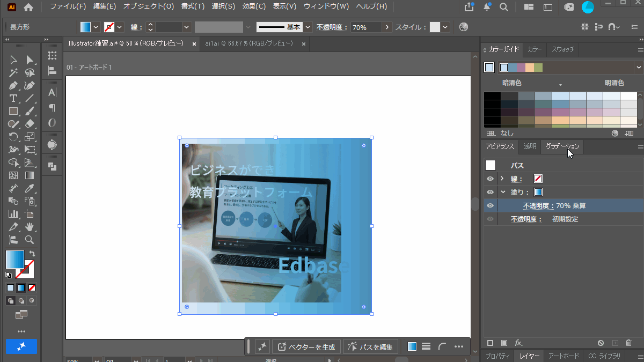Toggle visibility of the 線 (stroke) row
The width and height of the screenshot is (644, 362).
click(490, 179)
